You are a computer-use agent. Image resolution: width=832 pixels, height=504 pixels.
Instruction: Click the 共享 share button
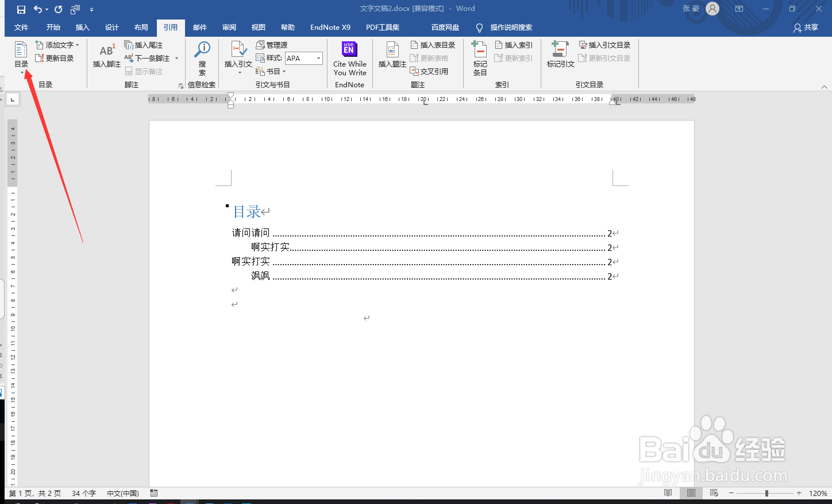pos(806,28)
